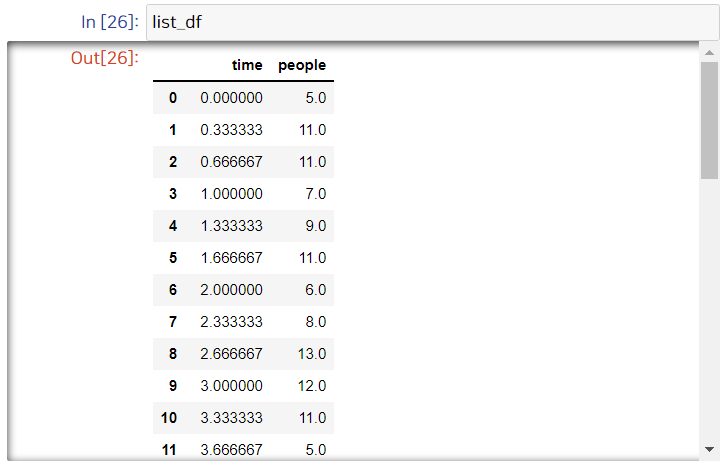This screenshot has width=727, height=470.
Task: Click the scrollbar down arrow
Action: 709,449
